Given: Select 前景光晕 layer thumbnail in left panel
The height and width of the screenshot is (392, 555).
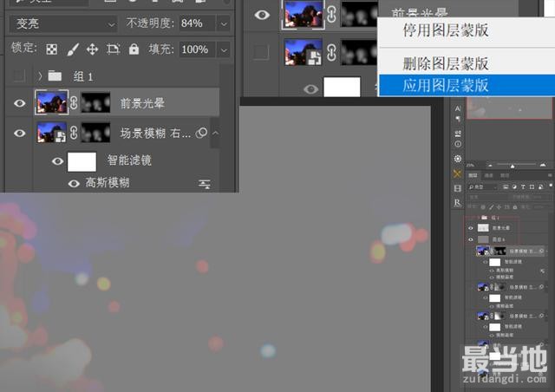Looking at the screenshot, I should pyautogui.click(x=52, y=102).
